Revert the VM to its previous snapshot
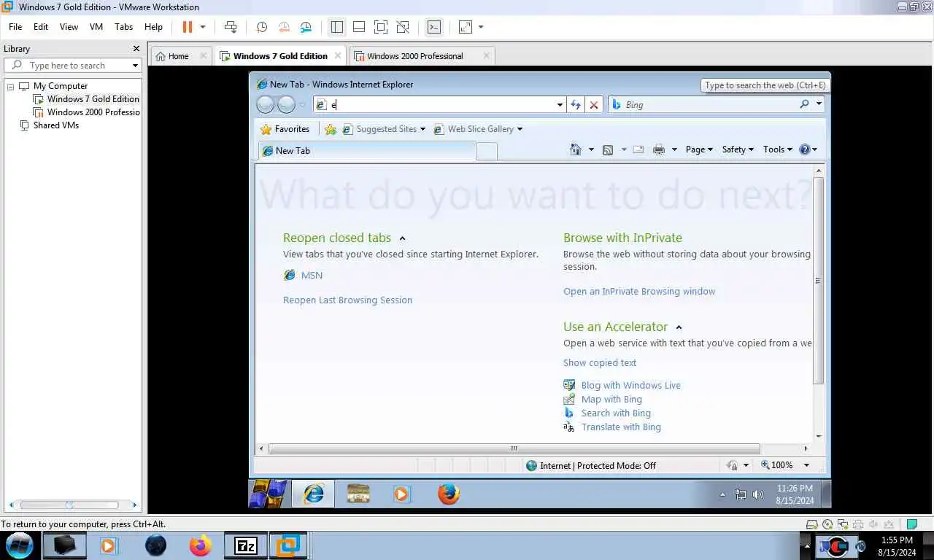The height and width of the screenshot is (560, 934). coord(284,27)
